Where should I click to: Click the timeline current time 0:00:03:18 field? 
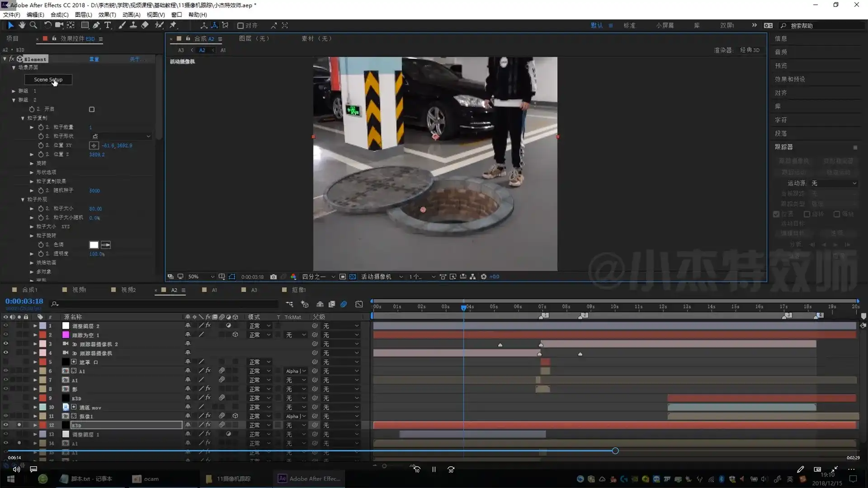24,301
